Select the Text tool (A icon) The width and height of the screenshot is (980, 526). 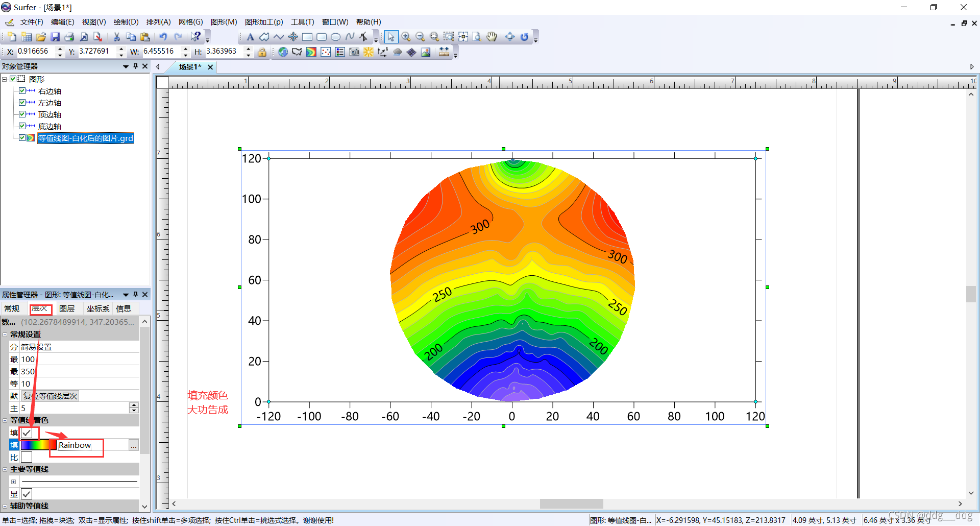click(250, 37)
